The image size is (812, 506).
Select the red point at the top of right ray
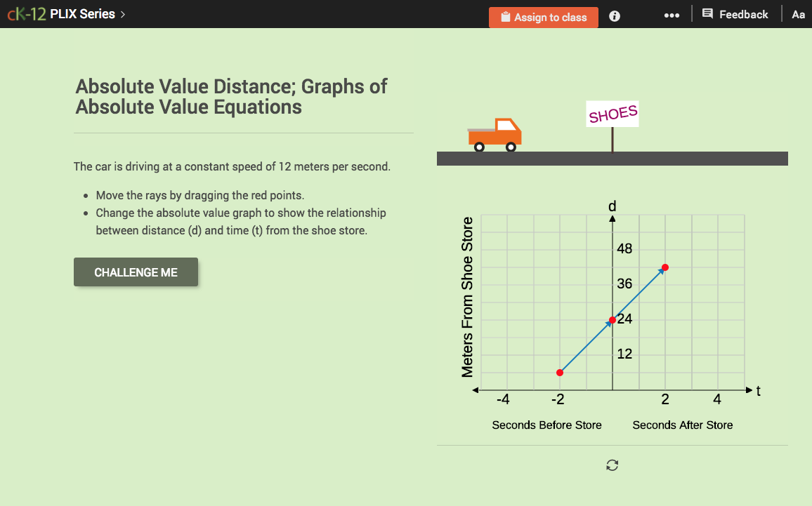(664, 267)
